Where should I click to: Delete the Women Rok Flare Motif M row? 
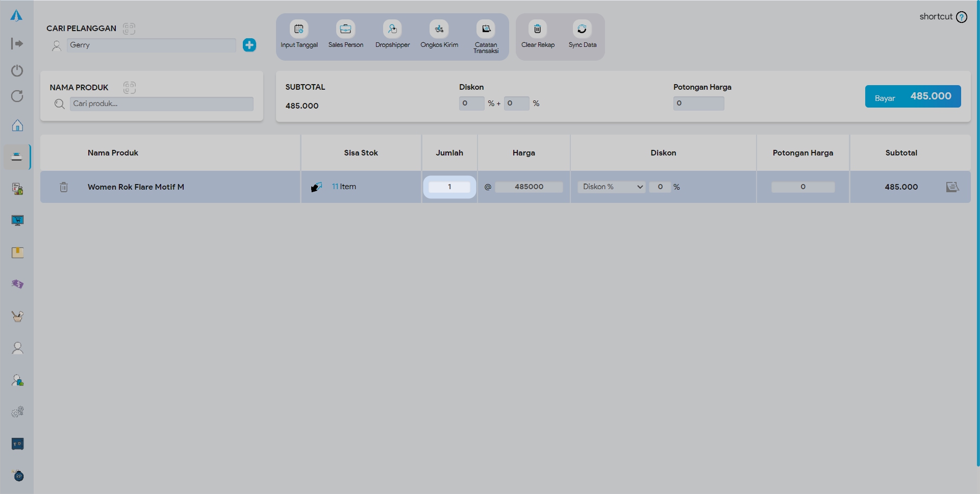(x=64, y=187)
